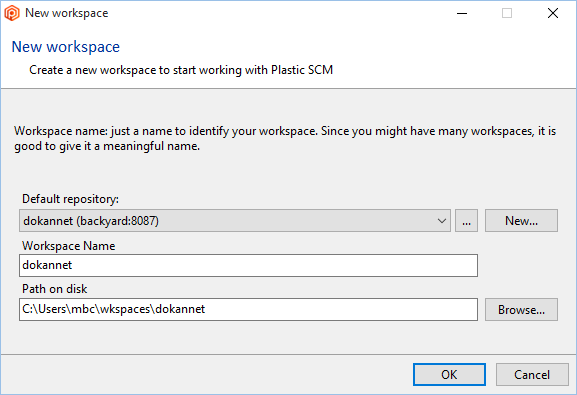This screenshot has width=577, height=395.
Task: Click the ellipsis repository browse button
Action: 466,221
